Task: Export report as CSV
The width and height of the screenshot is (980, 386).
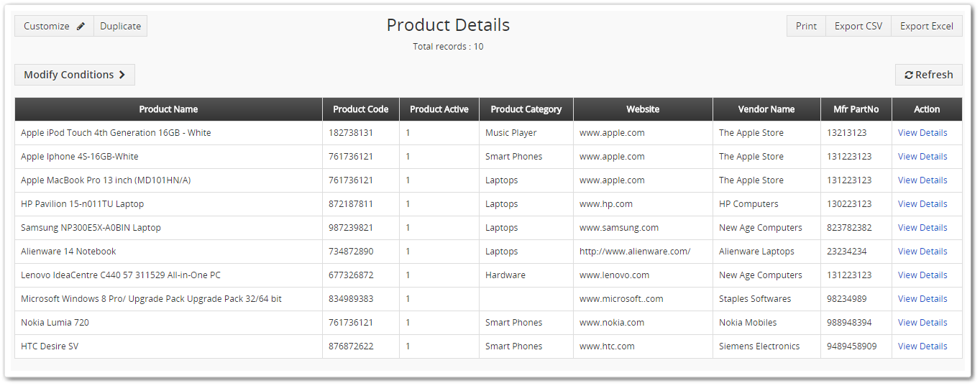Action: tap(858, 27)
